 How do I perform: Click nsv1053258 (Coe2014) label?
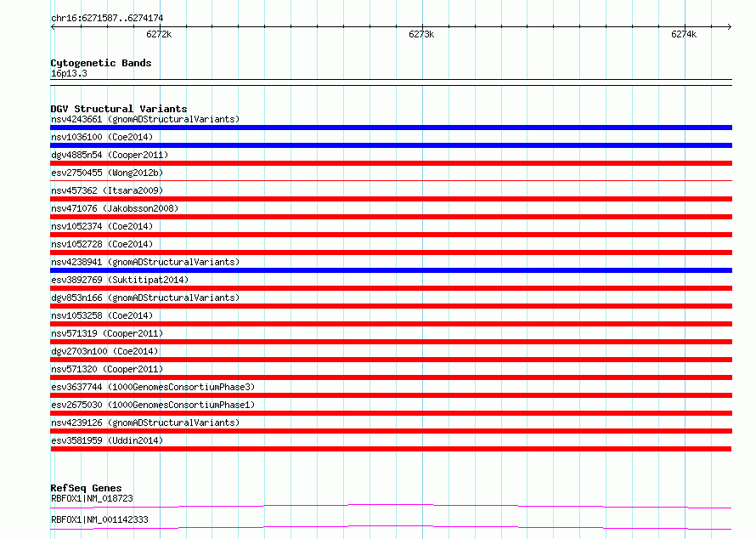pos(102,315)
